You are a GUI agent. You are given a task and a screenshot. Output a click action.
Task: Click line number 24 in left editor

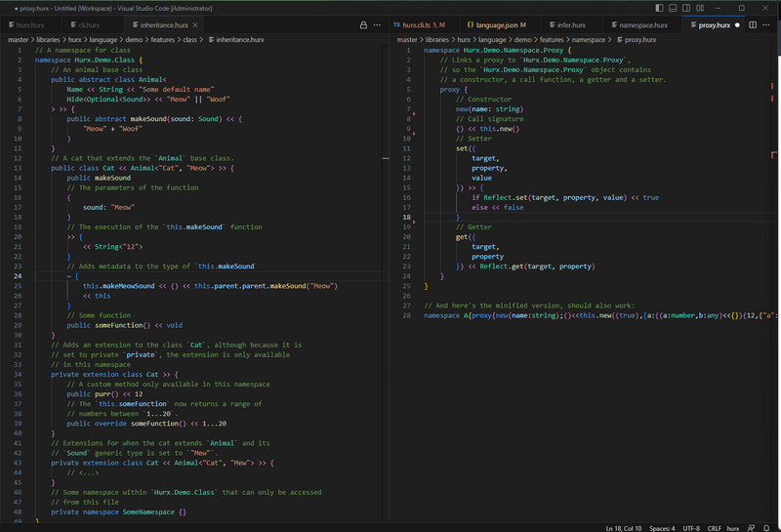[18, 276]
